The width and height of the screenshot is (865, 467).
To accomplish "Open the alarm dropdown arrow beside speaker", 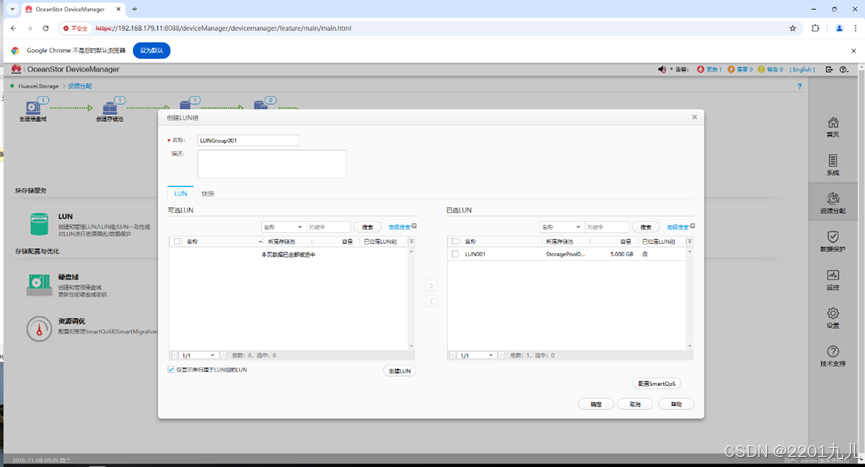I will coord(671,69).
